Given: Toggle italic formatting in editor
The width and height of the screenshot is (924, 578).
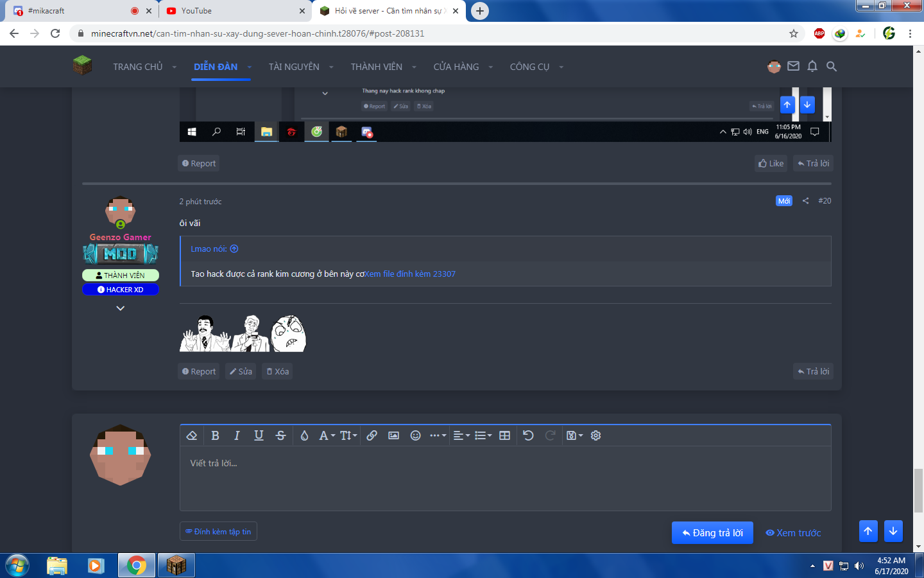Looking at the screenshot, I should coord(237,435).
